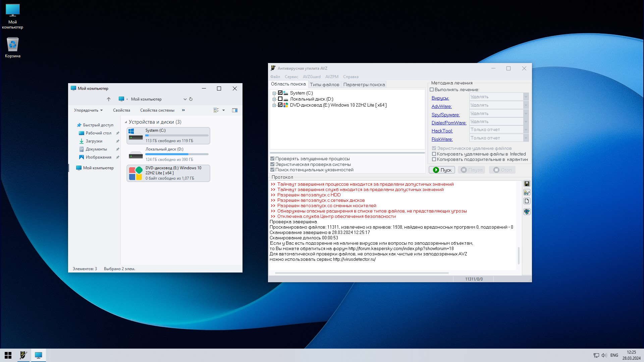This screenshot has height=362, width=644.
Task: Click the globe with arrows icon
Action: (527, 212)
